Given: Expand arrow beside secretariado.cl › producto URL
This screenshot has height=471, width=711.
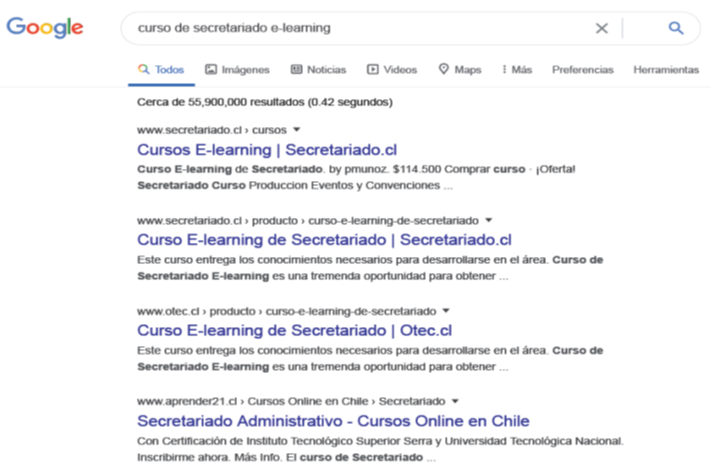Looking at the screenshot, I should pyautogui.click(x=489, y=220).
